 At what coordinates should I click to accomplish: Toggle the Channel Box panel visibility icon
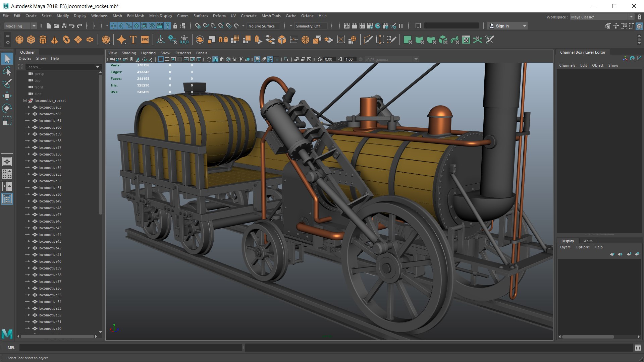click(639, 26)
